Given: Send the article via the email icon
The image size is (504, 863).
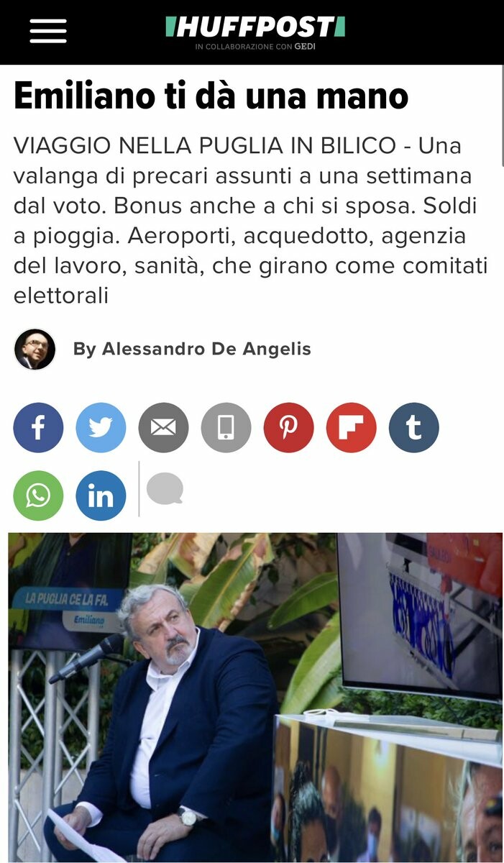Looking at the screenshot, I should [x=163, y=428].
